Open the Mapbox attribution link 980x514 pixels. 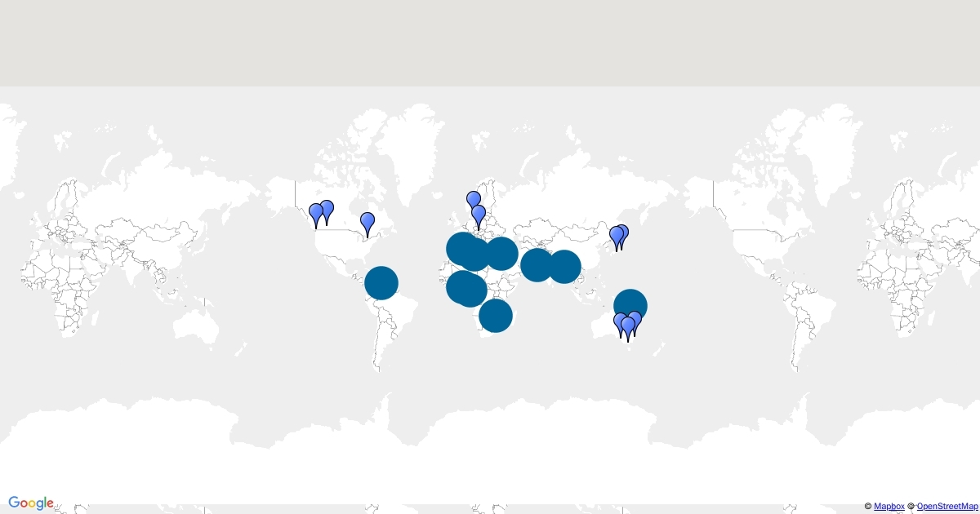coord(889,507)
